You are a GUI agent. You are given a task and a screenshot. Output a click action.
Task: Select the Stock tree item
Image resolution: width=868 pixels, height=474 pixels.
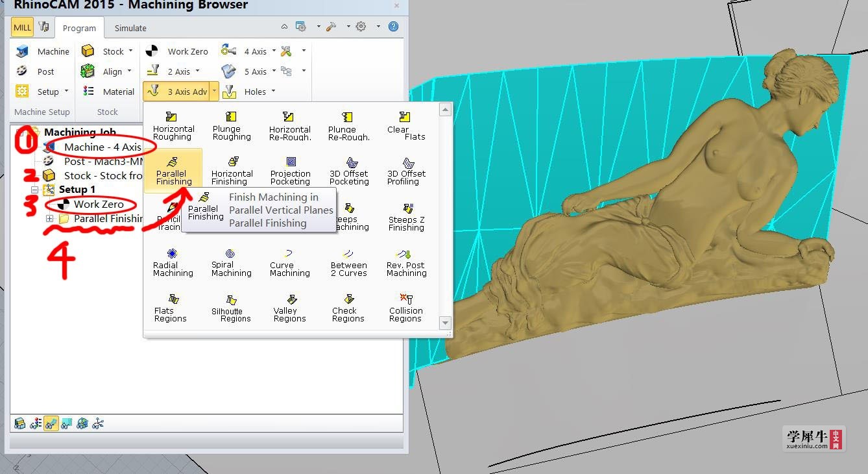102,175
